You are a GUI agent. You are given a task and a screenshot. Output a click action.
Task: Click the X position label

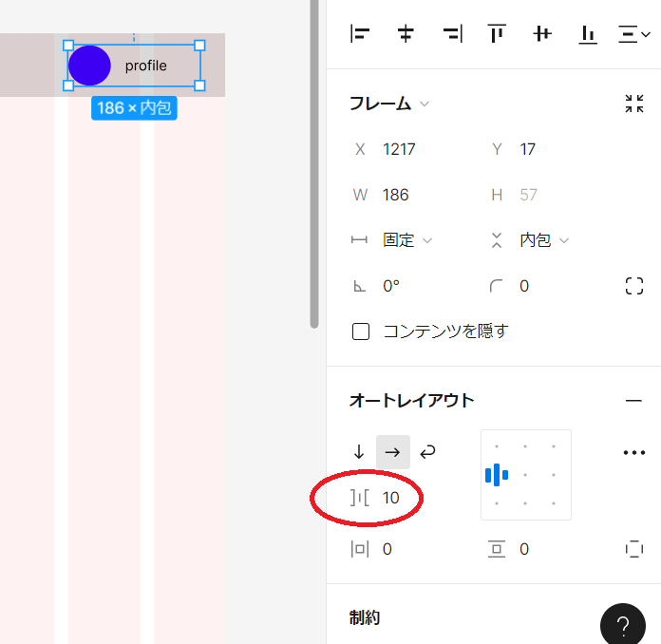(x=360, y=149)
